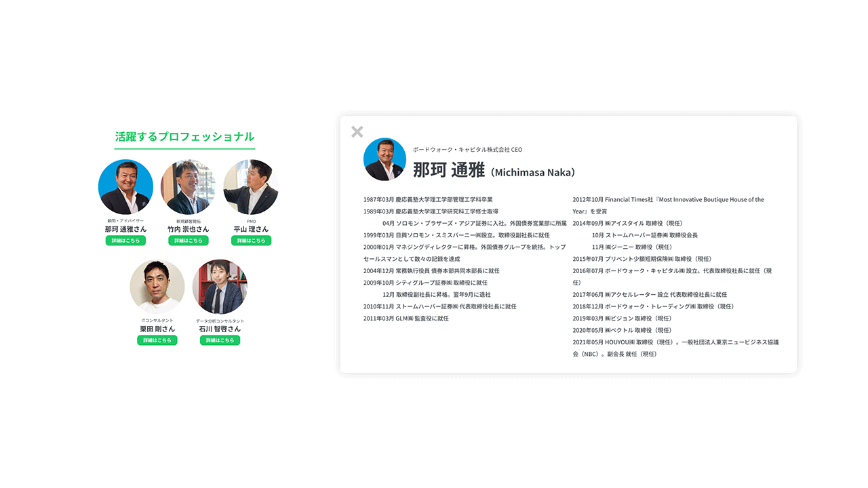The width and height of the screenshot is (868, 488).
Task: Click the ボードウォーク・キャピタル株式会社 CEO subtitle
Action: [x=467, y=150]
